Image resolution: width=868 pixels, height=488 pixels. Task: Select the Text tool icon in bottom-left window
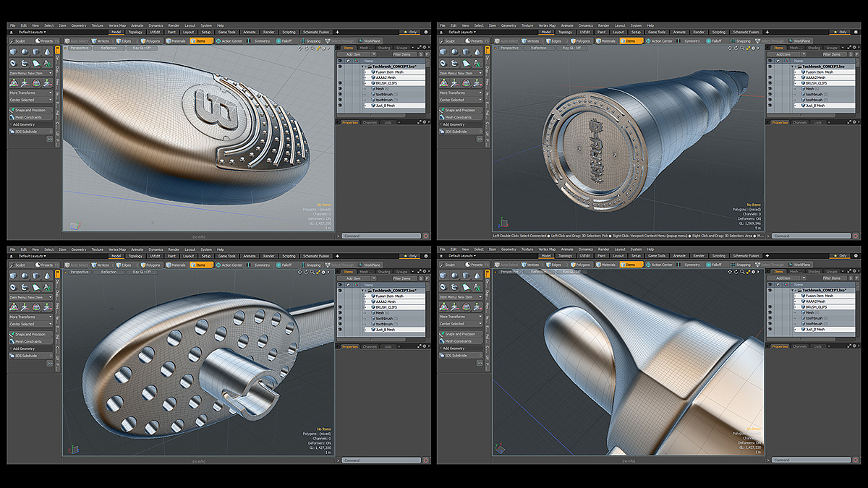(x=47, y=287)
